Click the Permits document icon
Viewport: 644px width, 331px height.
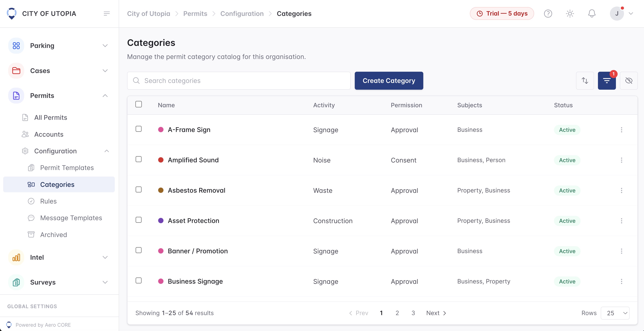pyautogui.click(x=16, y=96)
